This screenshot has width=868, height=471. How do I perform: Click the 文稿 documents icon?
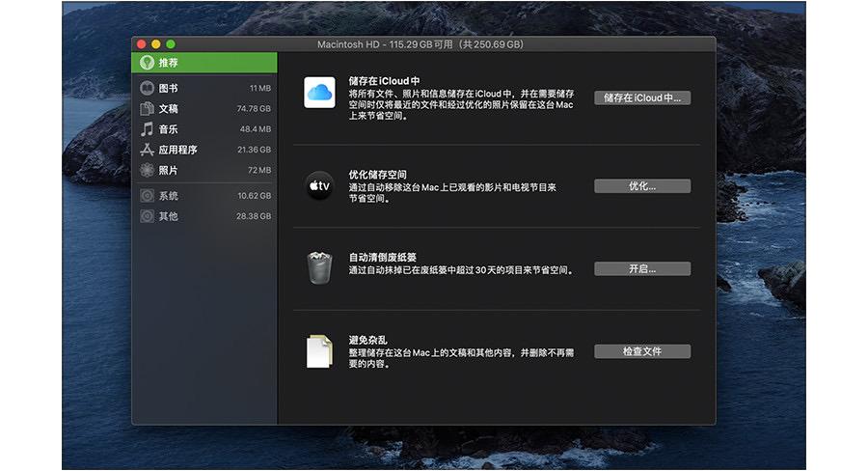coord(147,109)
